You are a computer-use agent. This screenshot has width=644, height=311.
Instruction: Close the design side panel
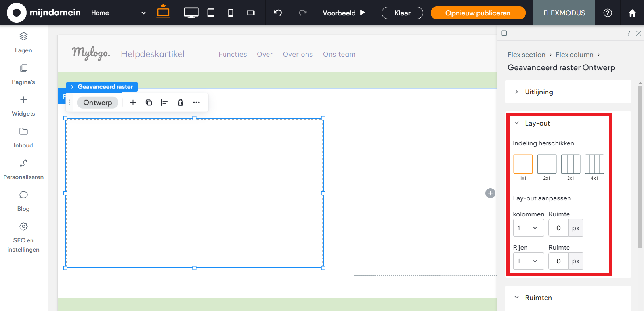coord(638,33)
